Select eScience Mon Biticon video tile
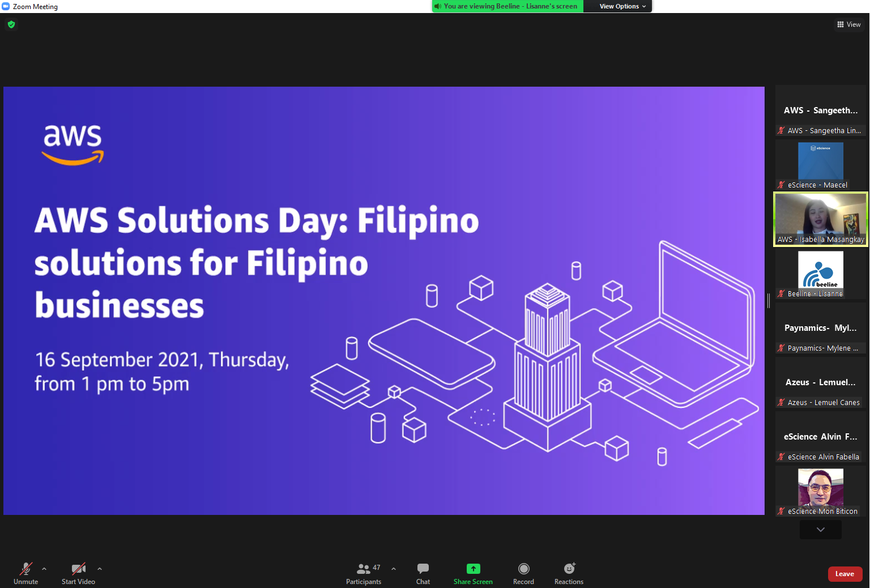Image resolution: width=870 pixels, height=588 pixels. coord(821,491)
